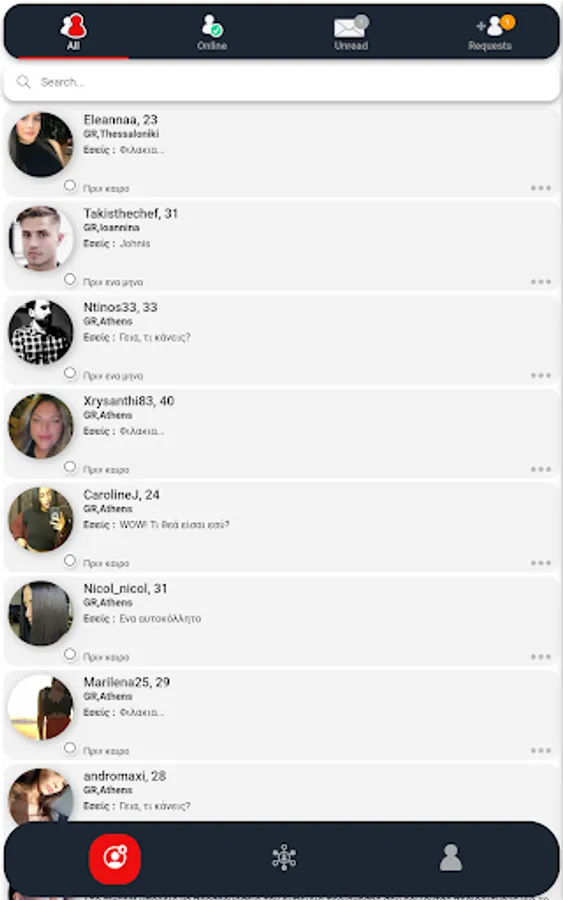This screenshot has width=563, height=900.
Task: Select the radio circle for Takisthechef
Action: pos(70,279)
